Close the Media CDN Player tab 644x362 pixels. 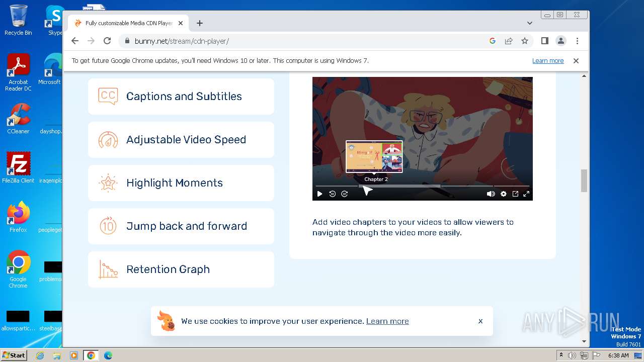[181, 23]
